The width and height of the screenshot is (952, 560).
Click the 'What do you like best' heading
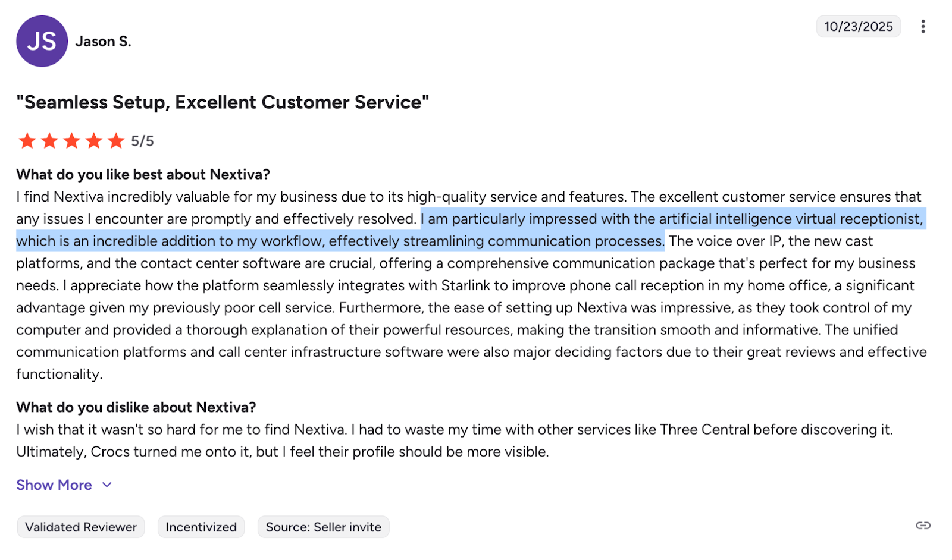point(143,174)
